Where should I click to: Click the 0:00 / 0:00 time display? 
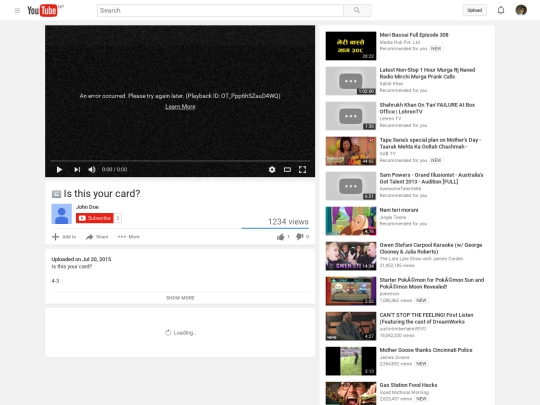(114, 169)
